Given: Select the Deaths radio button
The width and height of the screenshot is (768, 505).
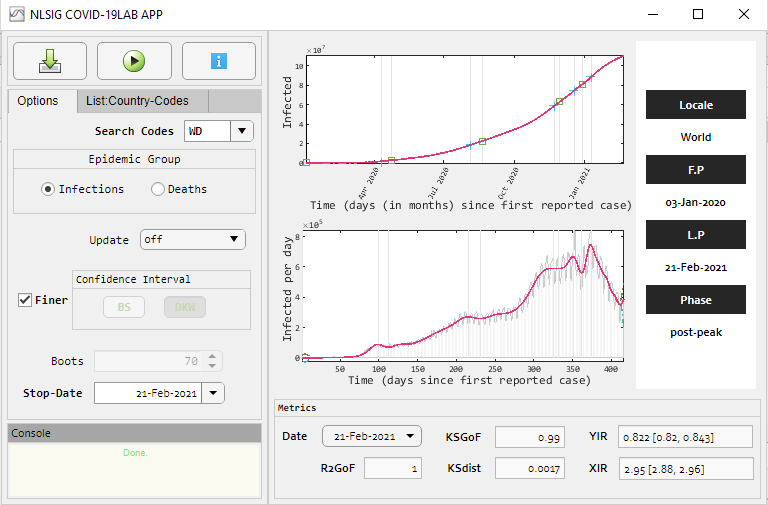Looking at the screenshot, I should coord(157,189).
